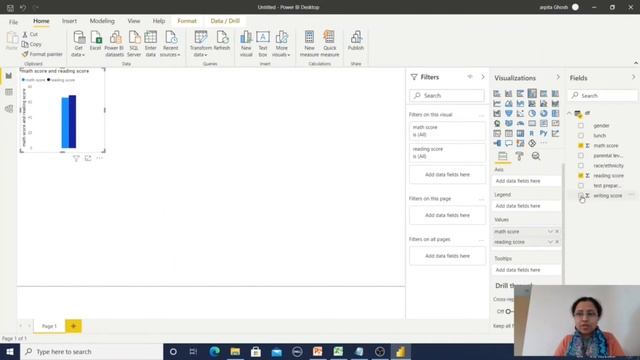Viewport: 640px width, 360px height.
Task: Select the Slicer visual
Action: pyautogui.click(x=497, y=133)
